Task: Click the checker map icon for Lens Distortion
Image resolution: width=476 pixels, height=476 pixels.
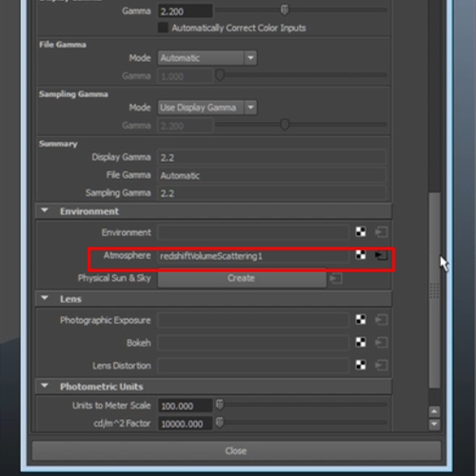Action: (361, 366)
